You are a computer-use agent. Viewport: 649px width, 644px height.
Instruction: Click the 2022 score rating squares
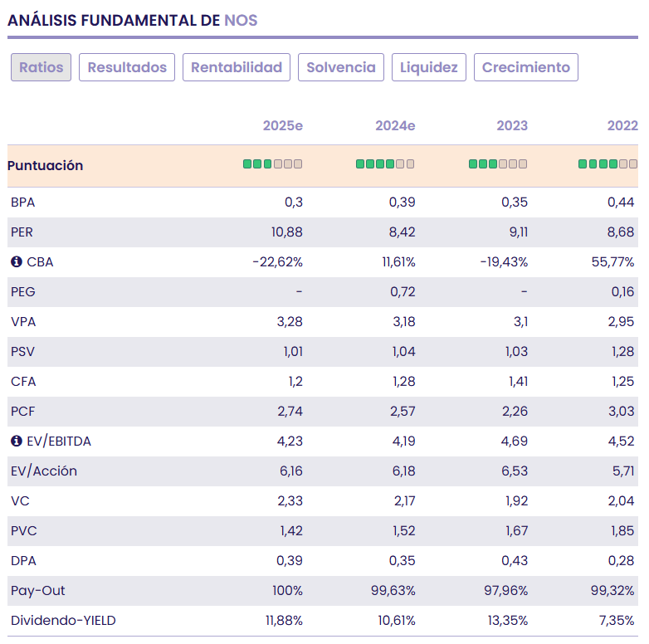[x=608, y=164]
